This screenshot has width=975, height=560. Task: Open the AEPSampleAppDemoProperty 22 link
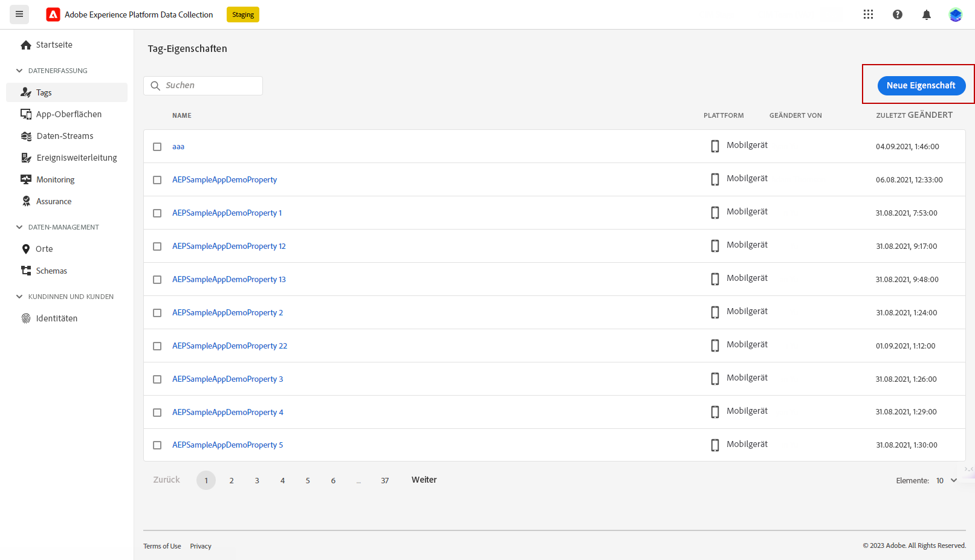tap(230, 346)
